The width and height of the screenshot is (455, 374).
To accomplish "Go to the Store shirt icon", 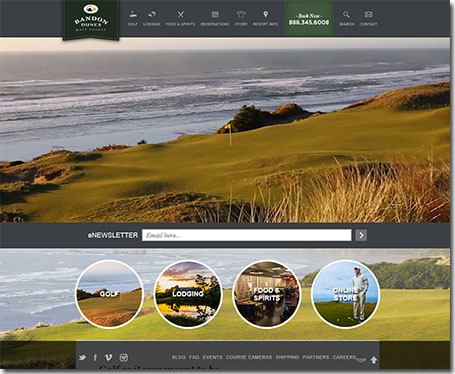I will (241, 14).
